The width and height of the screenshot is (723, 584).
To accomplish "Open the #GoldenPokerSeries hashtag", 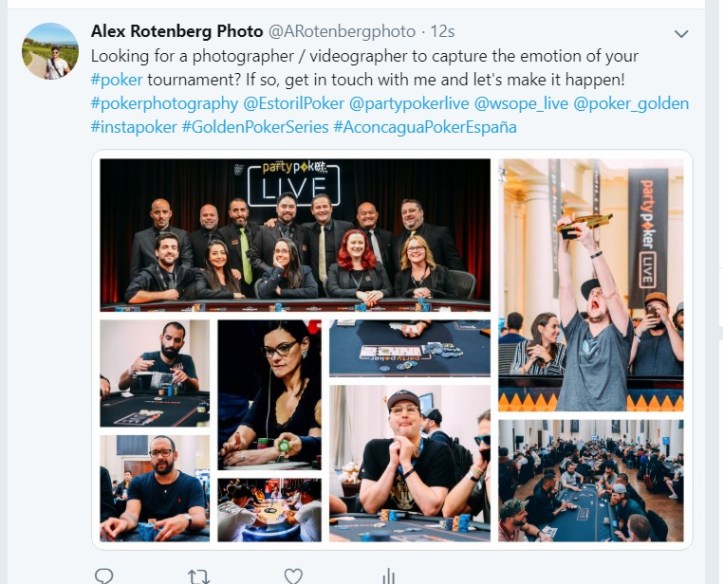I will 255,127.
